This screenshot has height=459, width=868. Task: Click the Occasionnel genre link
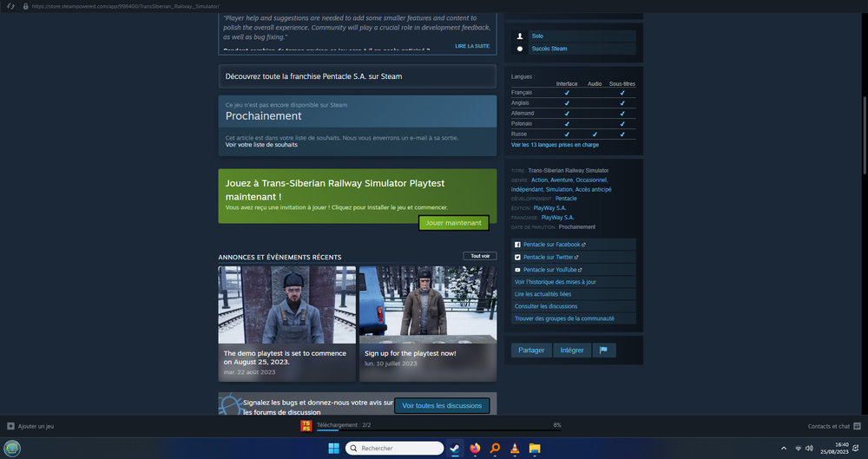click(x=591, y=180)
